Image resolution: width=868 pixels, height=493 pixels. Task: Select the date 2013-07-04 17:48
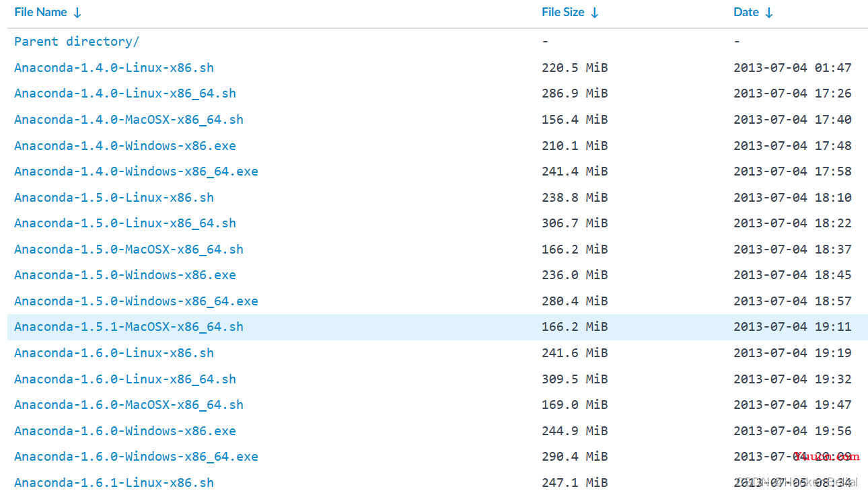(x=793, y=146)
